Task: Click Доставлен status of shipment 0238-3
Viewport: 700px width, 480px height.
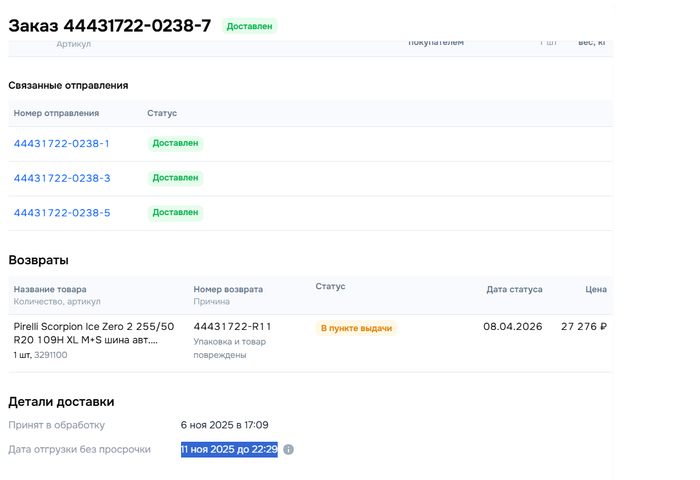Action: [175, 178]
